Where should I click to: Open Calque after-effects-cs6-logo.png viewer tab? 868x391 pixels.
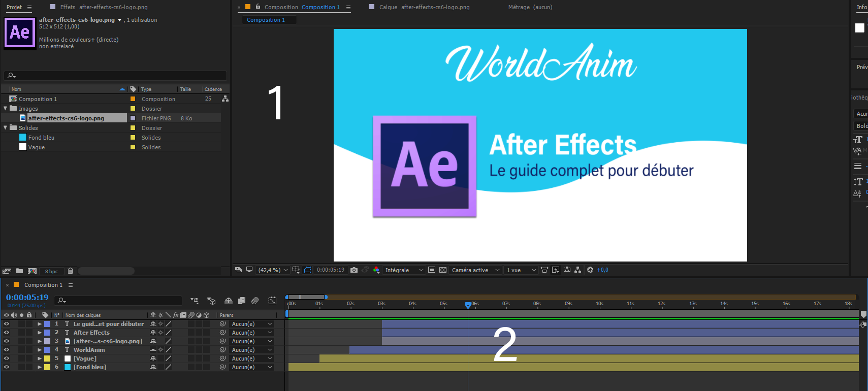click(x=425, y=7)
